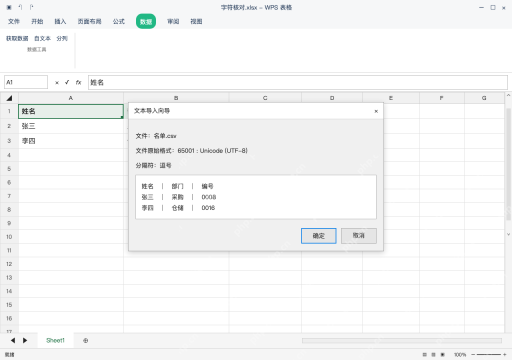Select row 5 header
The height and width of the screenshot is (360, 512).
[x=9, y=169]
